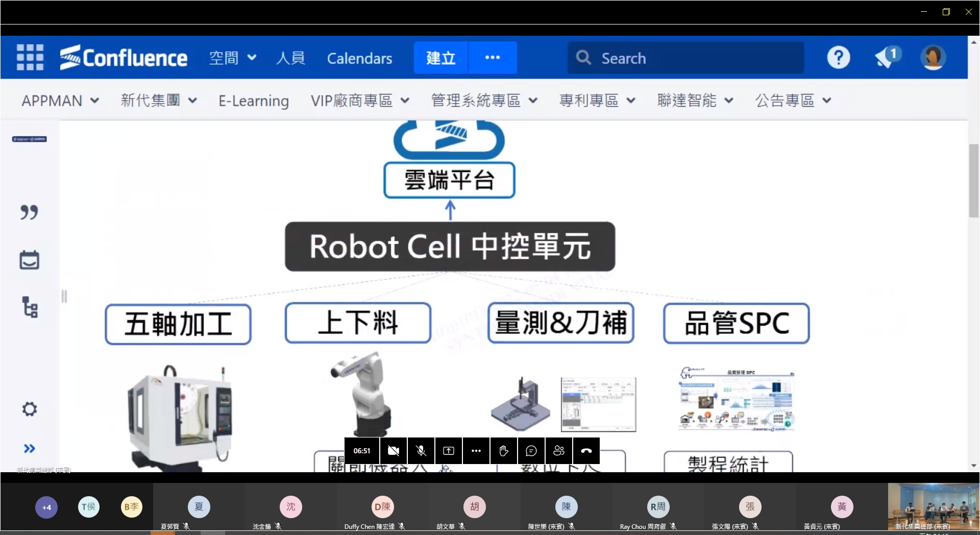
Task: Open the 空間 spaces dropdown
Action: click(232, 58)
